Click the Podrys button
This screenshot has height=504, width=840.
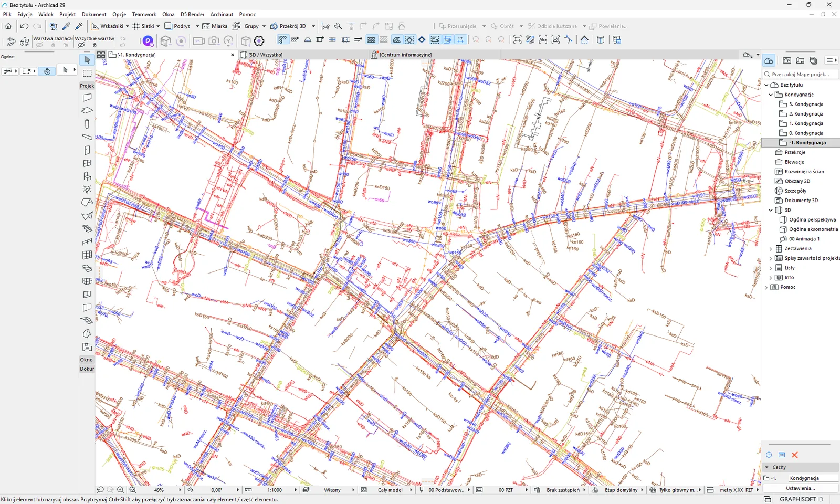click(177, 26)
